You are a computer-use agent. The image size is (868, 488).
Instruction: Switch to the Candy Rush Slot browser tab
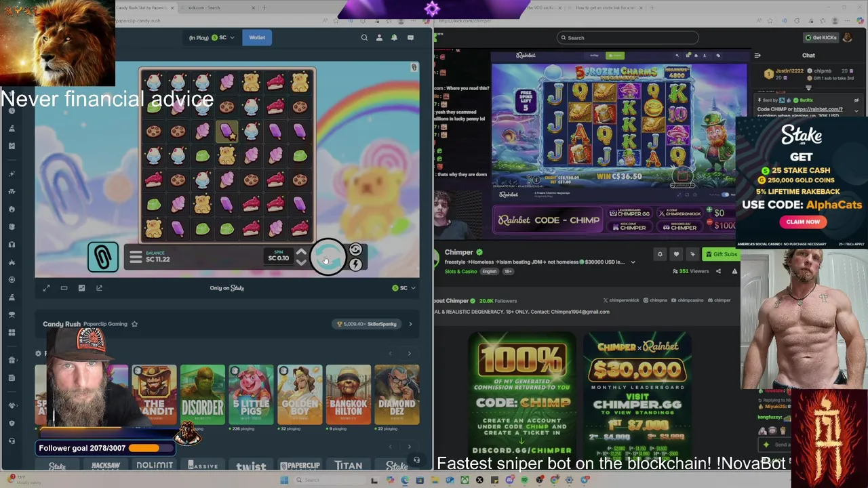click(145, 8)
